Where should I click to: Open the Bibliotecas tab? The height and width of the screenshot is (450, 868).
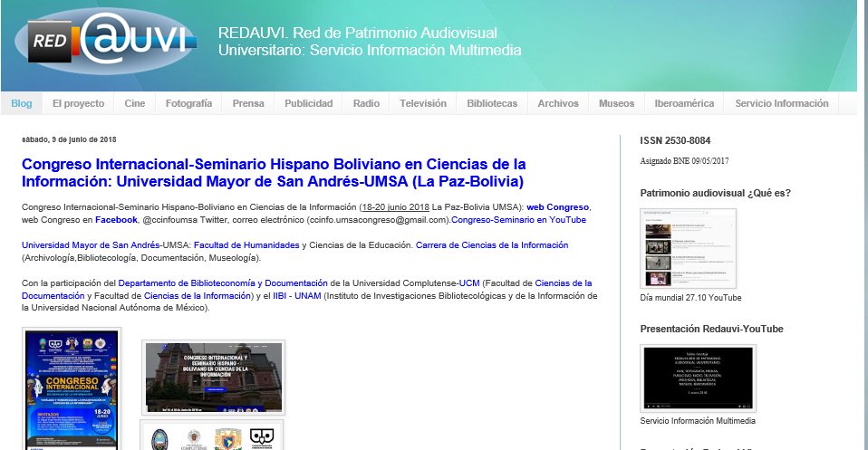coord(492,103)
